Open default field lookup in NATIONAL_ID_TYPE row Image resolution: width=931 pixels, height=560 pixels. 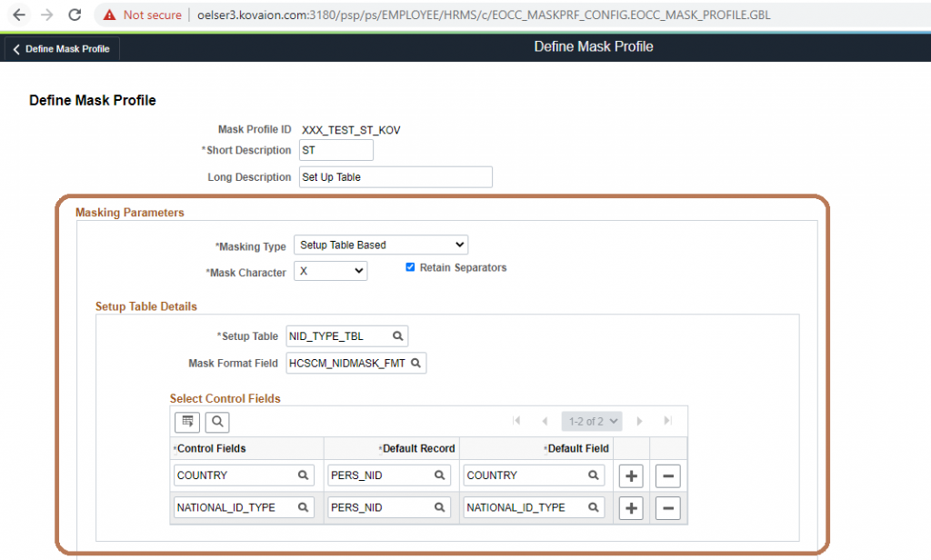click(x=594, y=507)
